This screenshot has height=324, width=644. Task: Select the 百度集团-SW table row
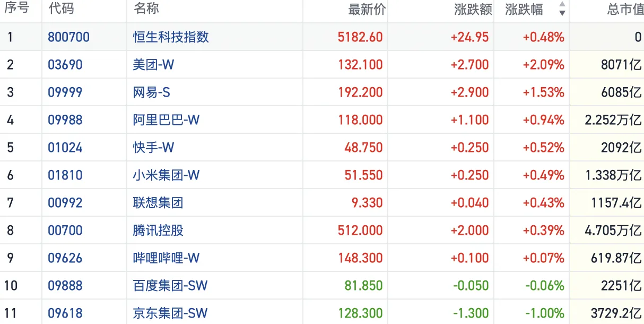(170, 286)
